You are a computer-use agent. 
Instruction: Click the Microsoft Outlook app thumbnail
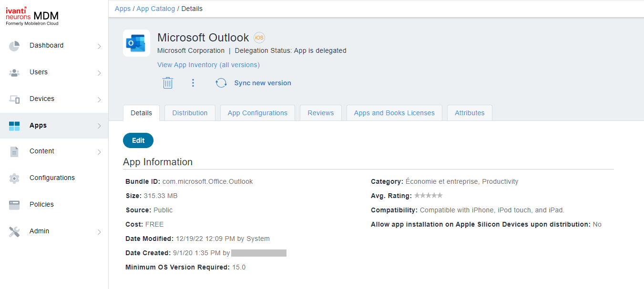pos(136,43)
